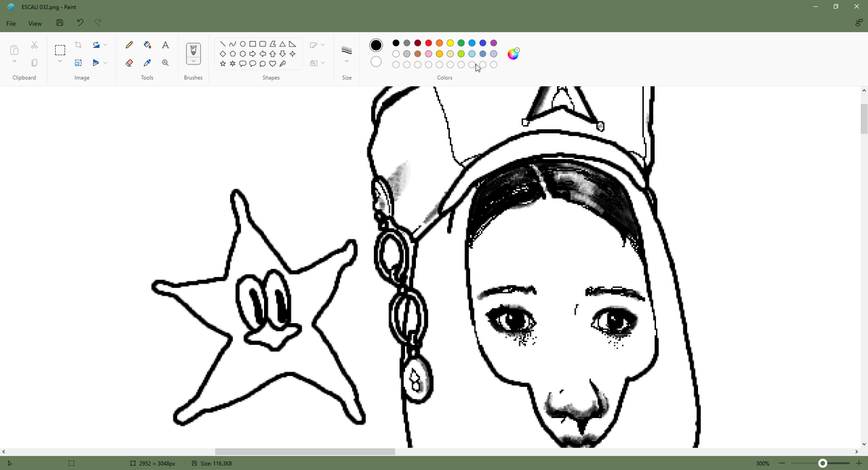
Task: Choose the Heart shape
Action: 272,63
